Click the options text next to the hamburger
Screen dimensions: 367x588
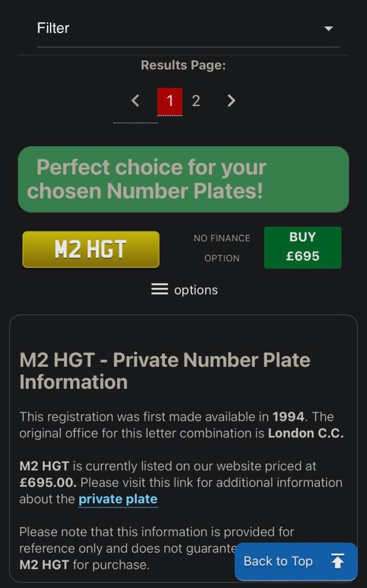point(195,289)
